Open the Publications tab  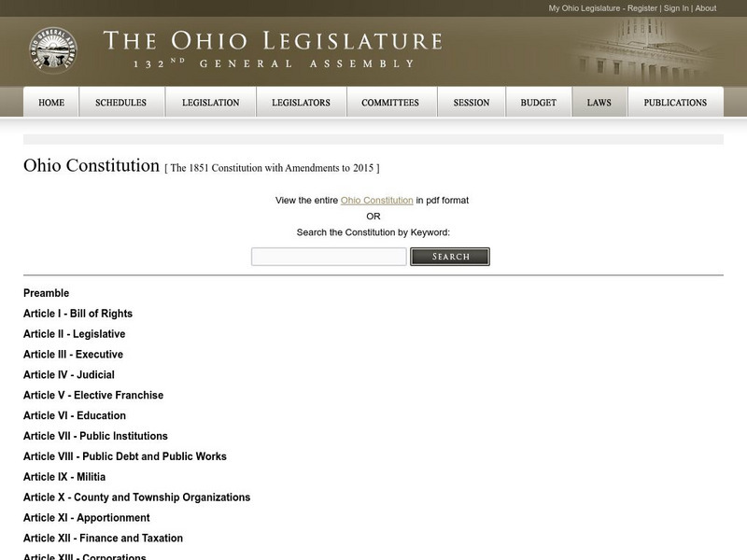click(675, 103)
